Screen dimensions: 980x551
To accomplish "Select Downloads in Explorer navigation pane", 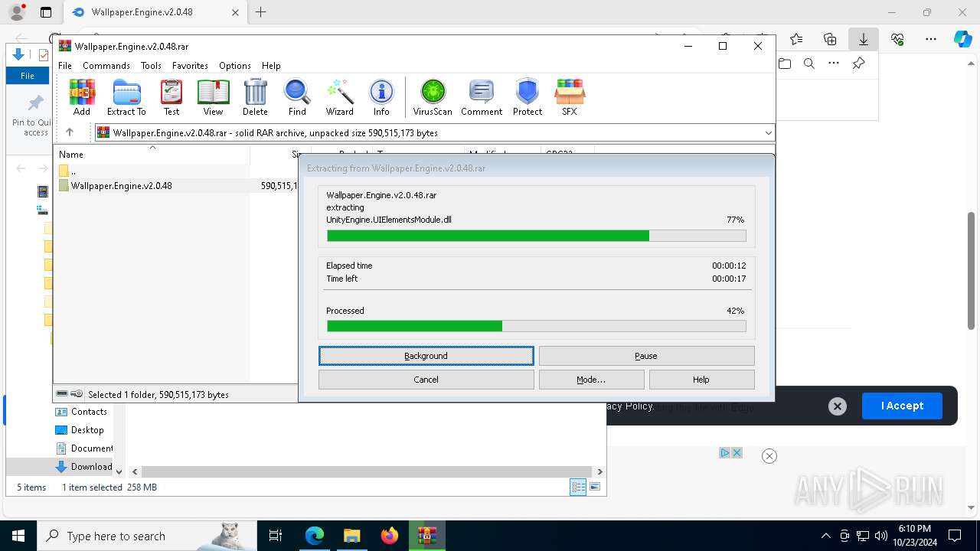I will 83,467.
